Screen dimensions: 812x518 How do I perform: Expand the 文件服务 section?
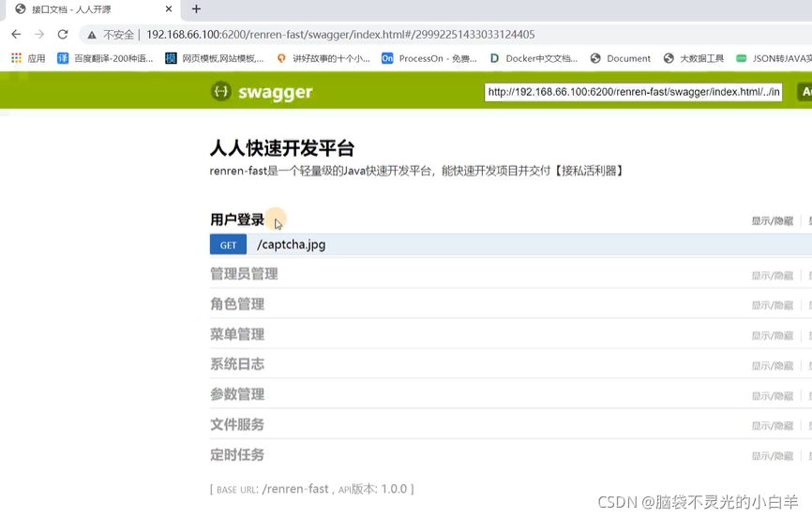(237, 424)
